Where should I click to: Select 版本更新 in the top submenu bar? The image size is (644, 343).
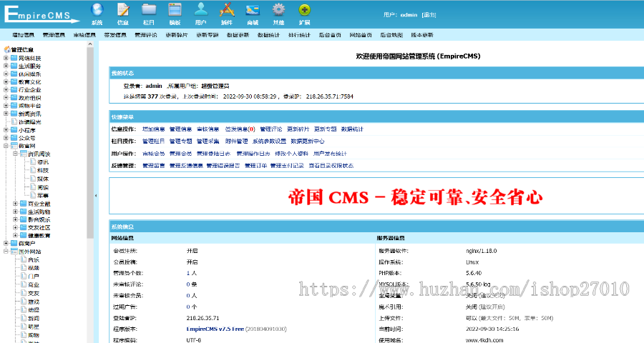422,35
